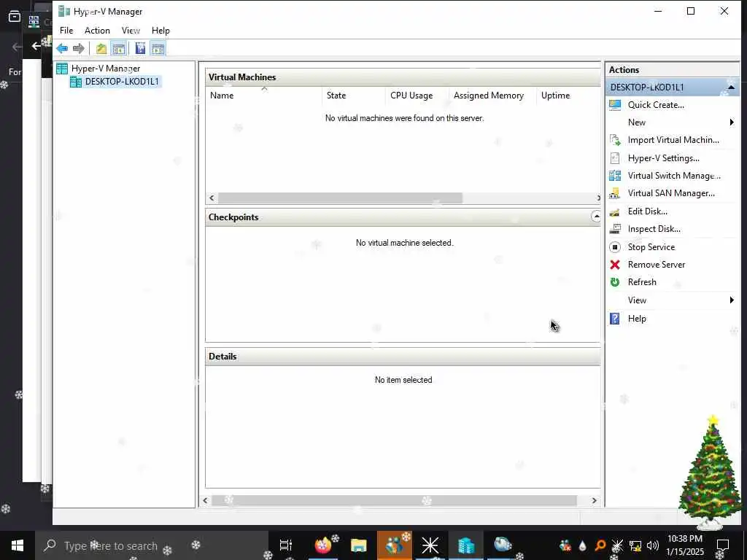Screen dimensions: 747x560
Task: Collapse the DESKTOP-LKOD1L1 actions section
Action: pyautogui.click(x=731, y=87)
